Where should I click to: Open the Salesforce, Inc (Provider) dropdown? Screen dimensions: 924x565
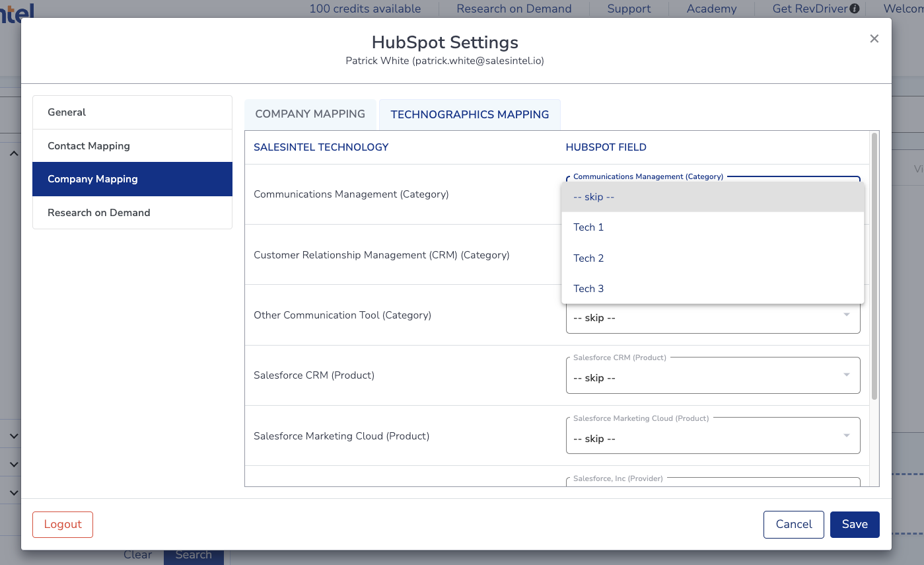click(713, 482)
